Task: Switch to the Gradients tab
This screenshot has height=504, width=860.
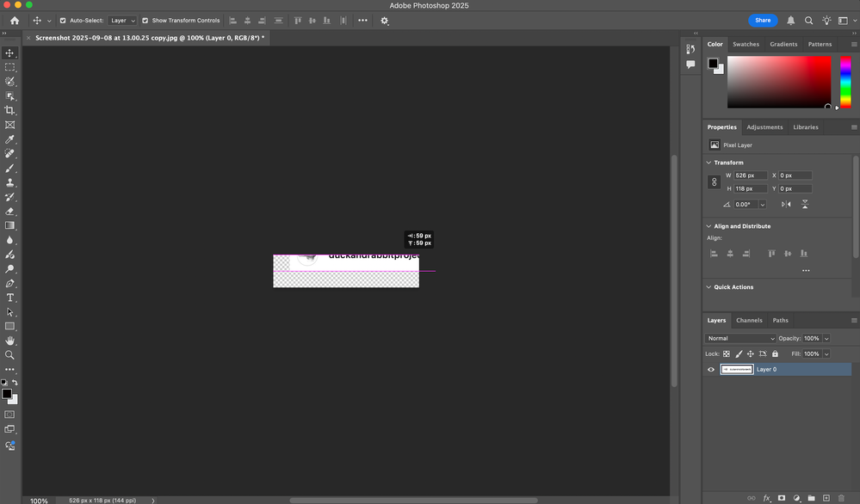Action: (x=783, y=45)
